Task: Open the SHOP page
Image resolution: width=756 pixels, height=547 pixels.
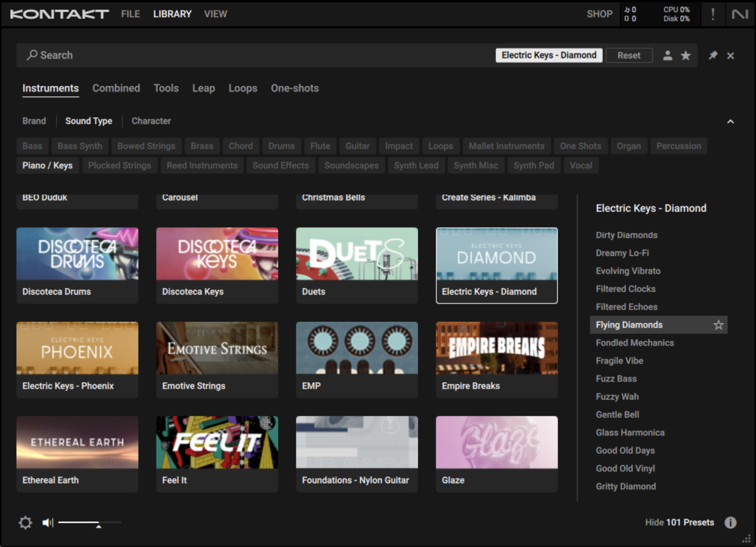Action: click(x=599, y=14)
